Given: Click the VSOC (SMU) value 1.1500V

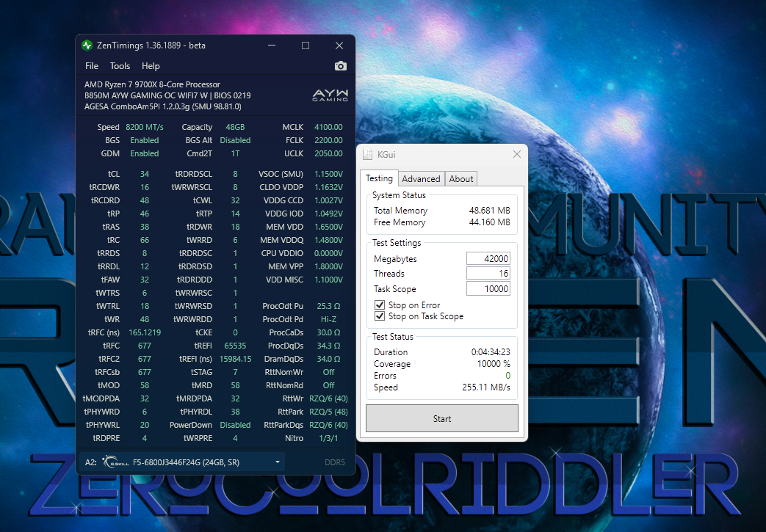Looking at the screenshot, I should pos(328,174).
